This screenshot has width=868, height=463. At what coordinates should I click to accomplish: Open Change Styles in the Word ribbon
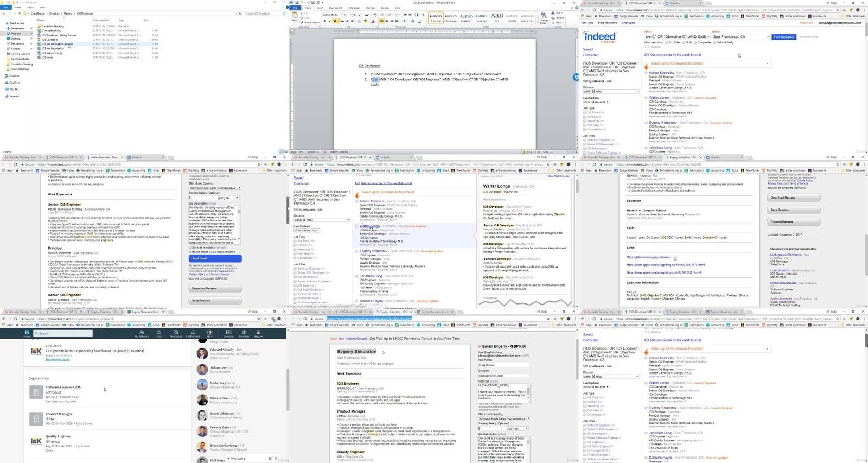pyautogui.click(x=544, y=18)
